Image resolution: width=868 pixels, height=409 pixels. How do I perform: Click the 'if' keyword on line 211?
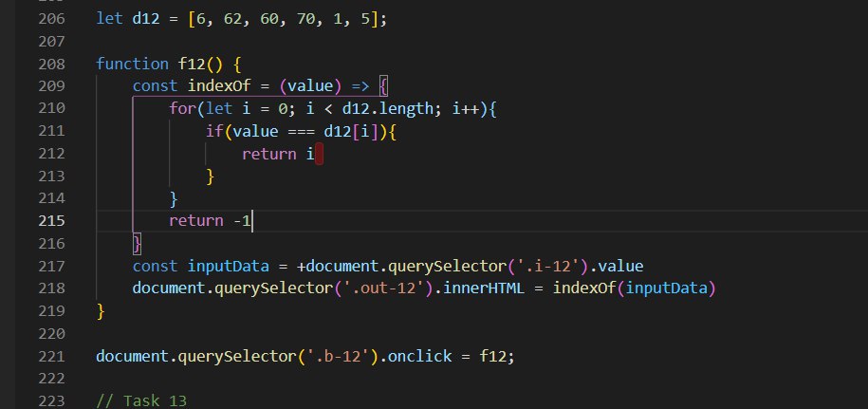[x=214, y=132]
